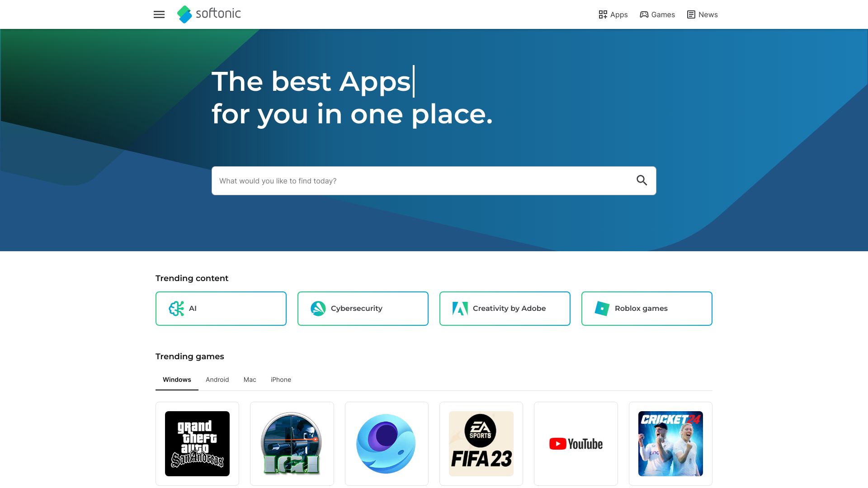Open the IGI game icon
This screenshot has height=488, width=868.
point(292,444)
